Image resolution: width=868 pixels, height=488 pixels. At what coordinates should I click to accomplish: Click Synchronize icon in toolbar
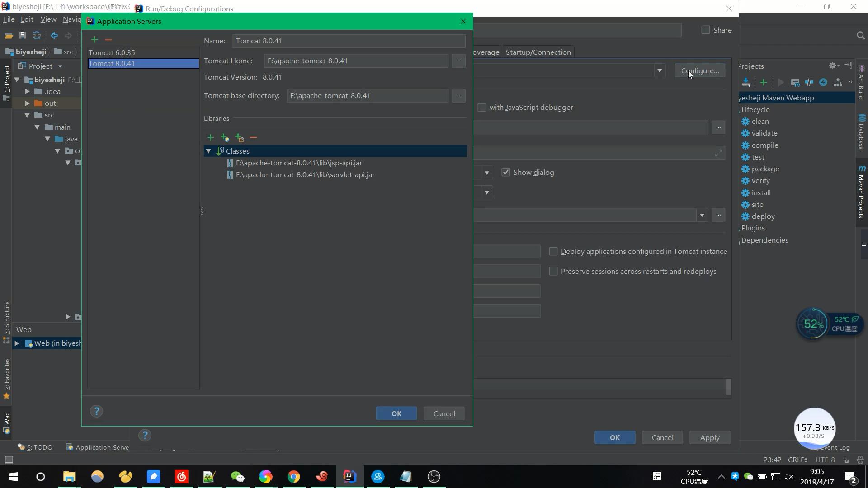tap(37, 36)
